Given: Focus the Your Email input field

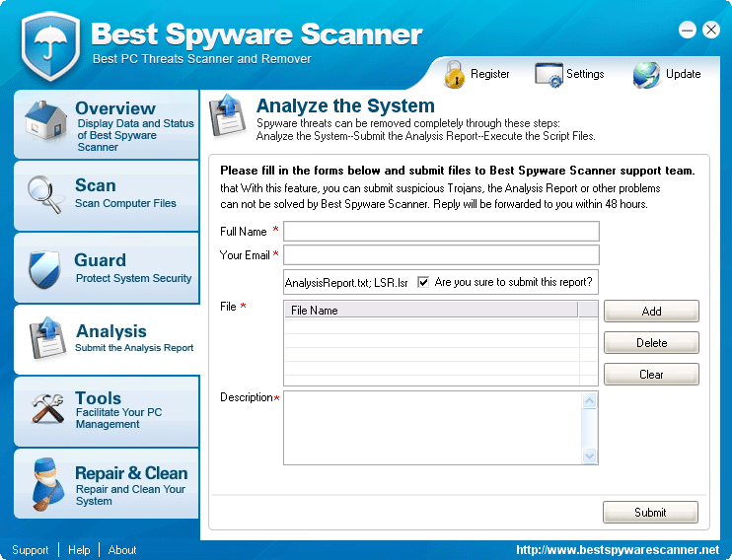Looking at the screenshot, I should click(x=441, y=255).
